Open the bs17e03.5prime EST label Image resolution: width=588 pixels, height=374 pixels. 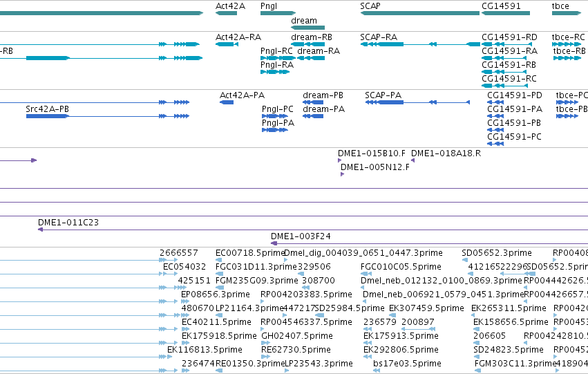coord(407,364)
